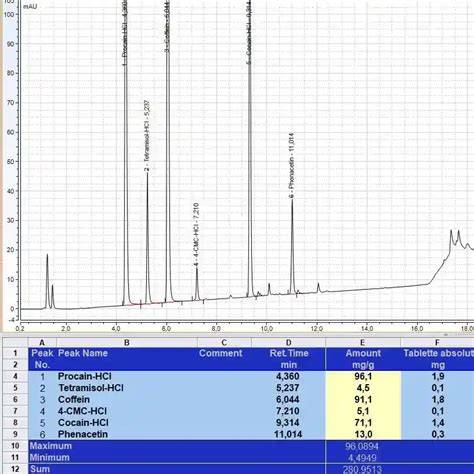Select column header B

(127, 342)
